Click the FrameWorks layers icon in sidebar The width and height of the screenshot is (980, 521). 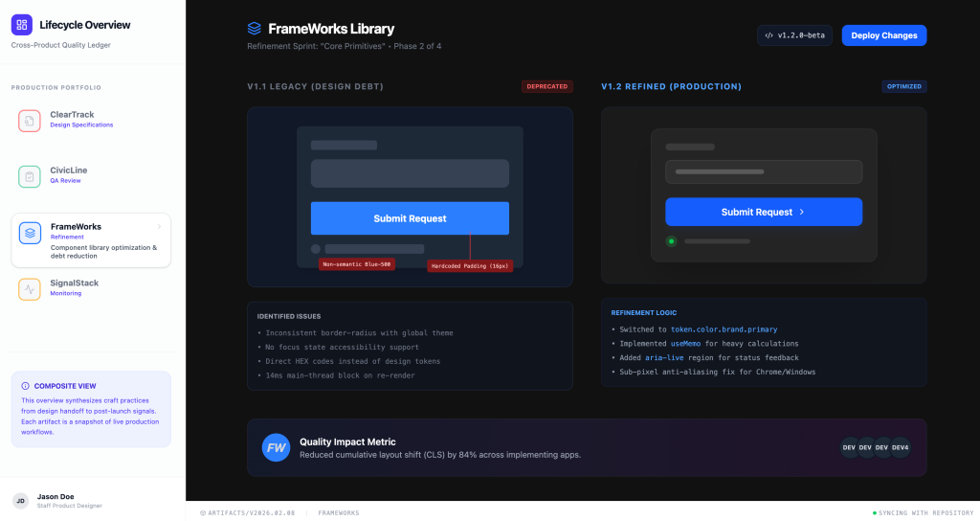click(30, 233)
